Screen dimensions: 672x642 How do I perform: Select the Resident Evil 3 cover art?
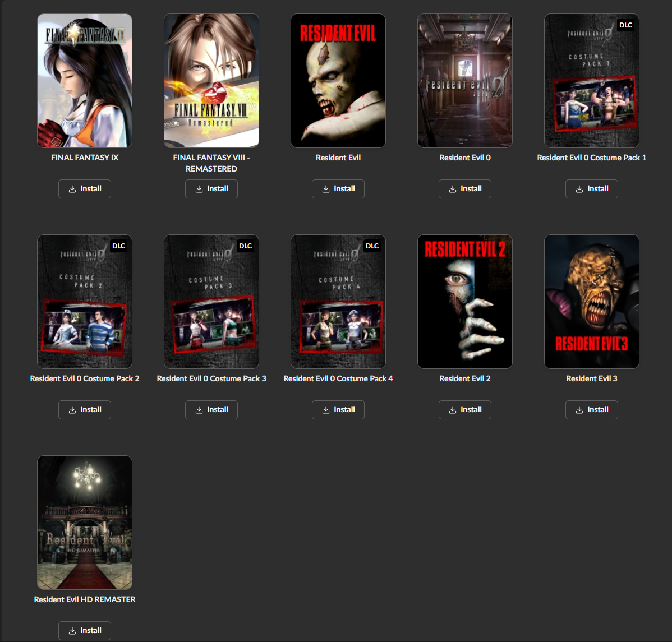coord(591,301)
